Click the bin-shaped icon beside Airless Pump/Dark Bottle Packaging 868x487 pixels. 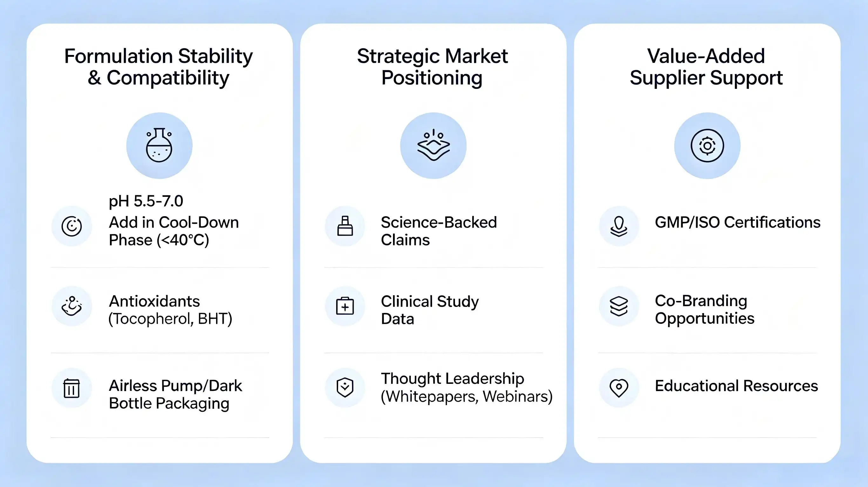(71, 388)
